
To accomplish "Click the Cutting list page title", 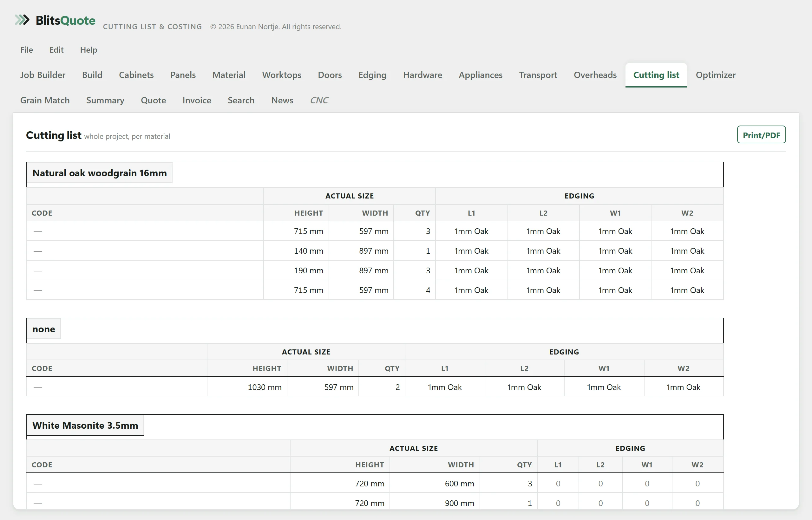I will (54, 135).
